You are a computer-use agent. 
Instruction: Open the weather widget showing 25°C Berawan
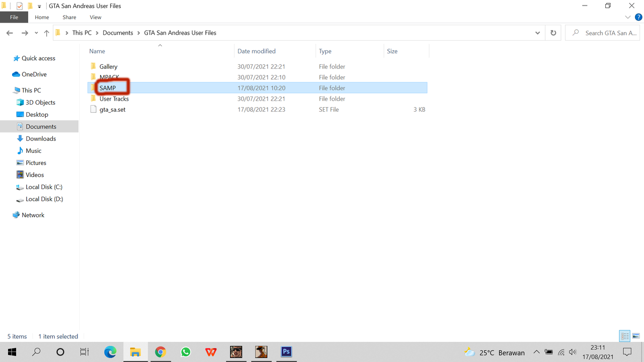[x=495, y=352]
